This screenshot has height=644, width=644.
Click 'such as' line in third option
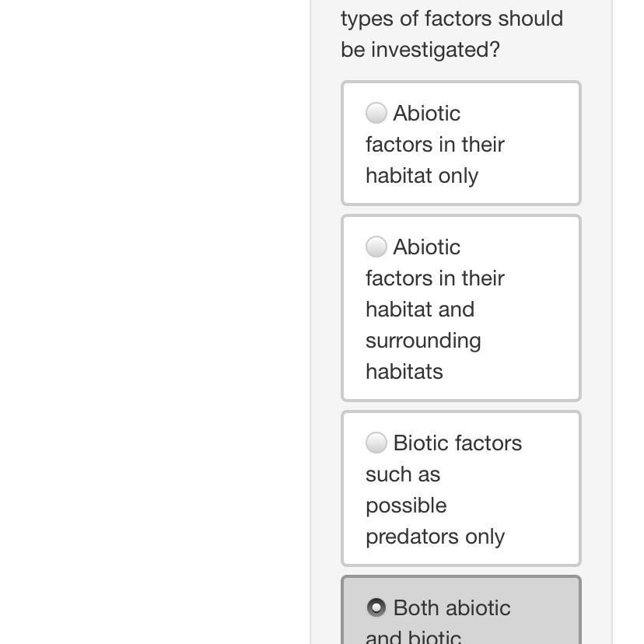click(403, 474)
